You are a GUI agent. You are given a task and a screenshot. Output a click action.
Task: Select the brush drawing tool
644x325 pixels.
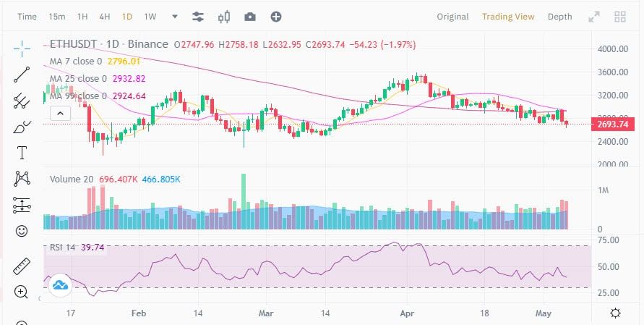pos(22,127)
